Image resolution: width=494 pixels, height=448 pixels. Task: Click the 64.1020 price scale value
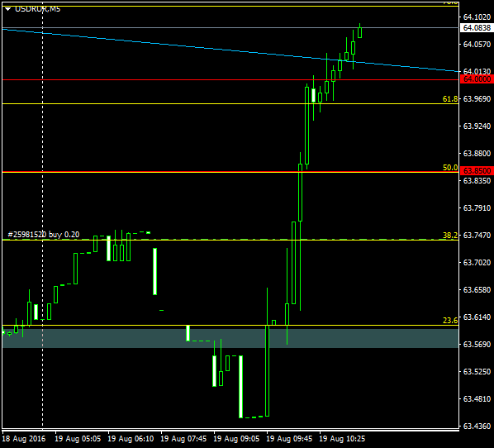tap(477, 17)
